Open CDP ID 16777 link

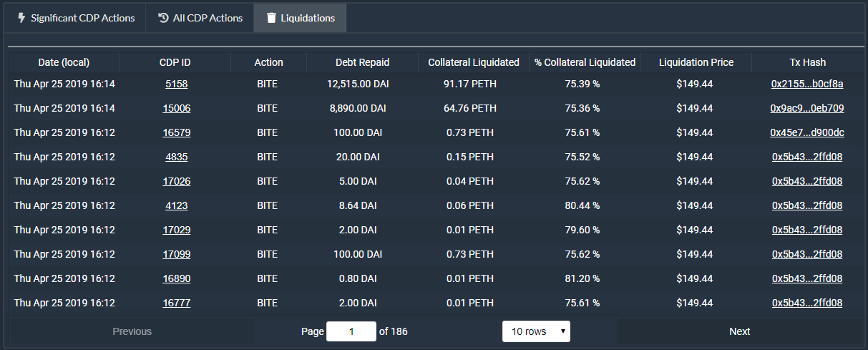[176, 303]
